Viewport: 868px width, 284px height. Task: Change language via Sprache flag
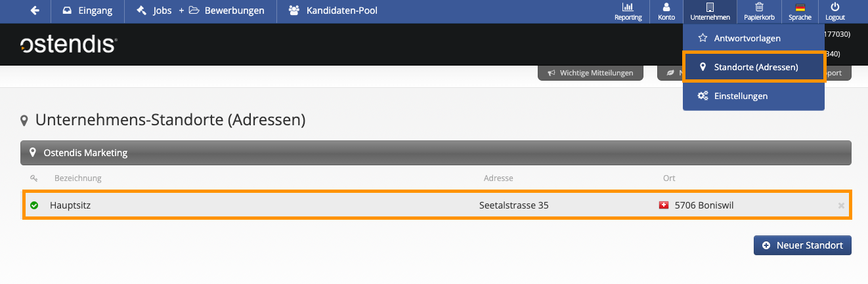click(x=800, y=11)
